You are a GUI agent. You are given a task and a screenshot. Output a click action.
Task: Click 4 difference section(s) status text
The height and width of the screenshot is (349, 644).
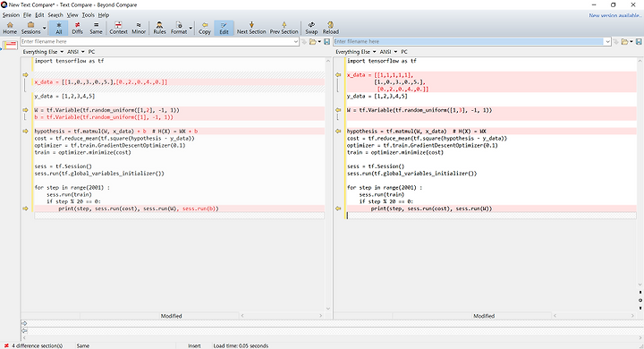[x=37, y=345]
